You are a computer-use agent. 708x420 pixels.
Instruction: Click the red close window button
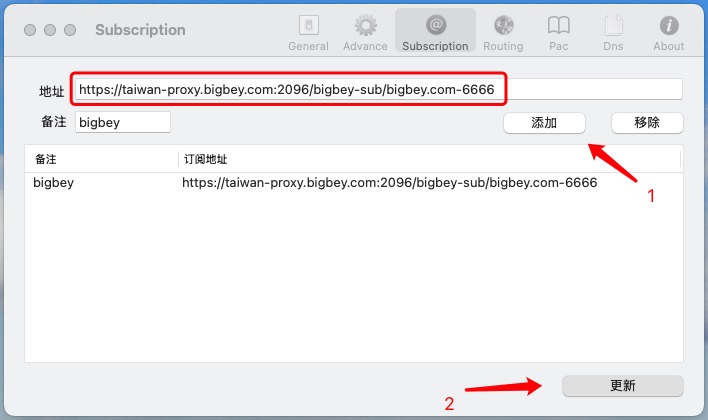click(30, 30)
